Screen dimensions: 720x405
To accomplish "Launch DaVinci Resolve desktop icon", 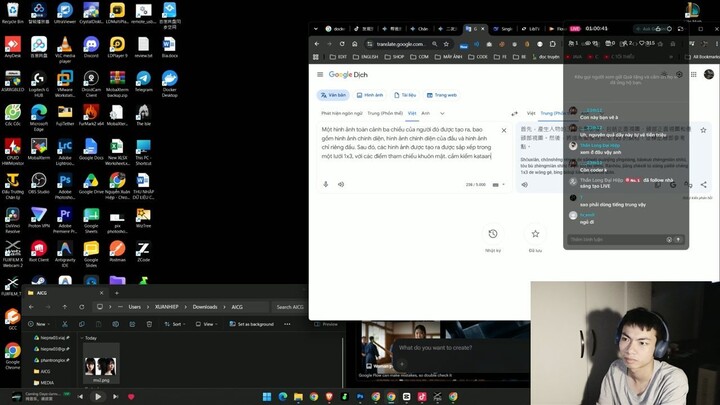I will tap(12, 219).
